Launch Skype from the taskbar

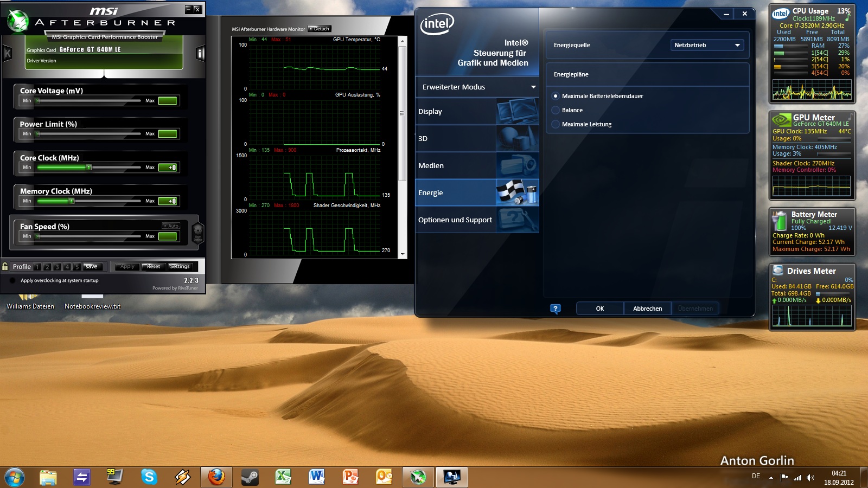pos(149,477)
